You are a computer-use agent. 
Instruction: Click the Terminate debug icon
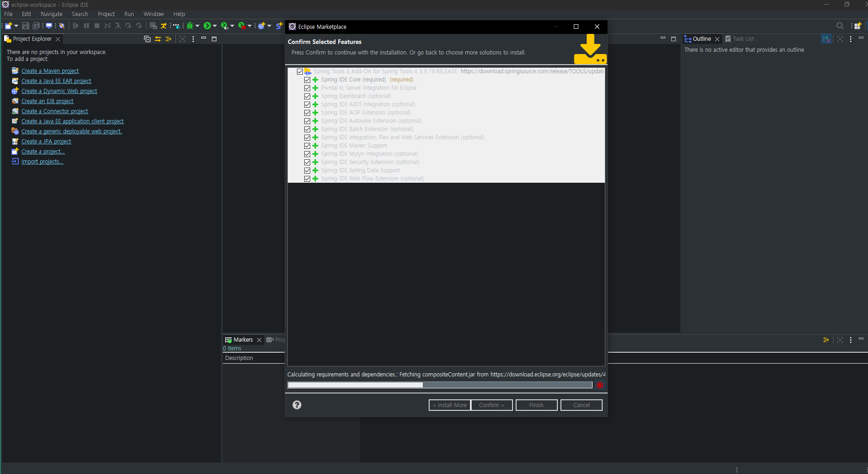click(97, 26)
